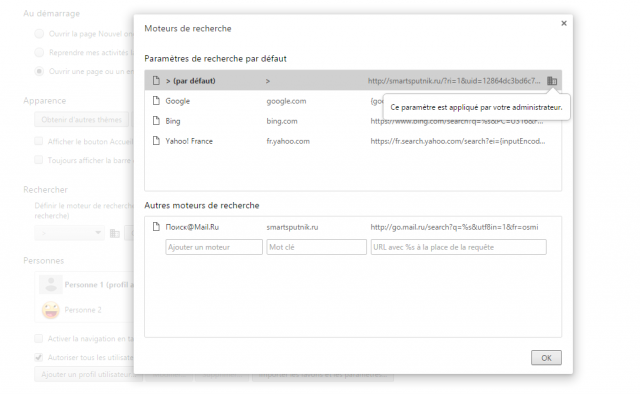Toggle the Afficher le bouton Accueil checkbox
Viewport: 640px width, 394px height.
(x=38, y=141)
